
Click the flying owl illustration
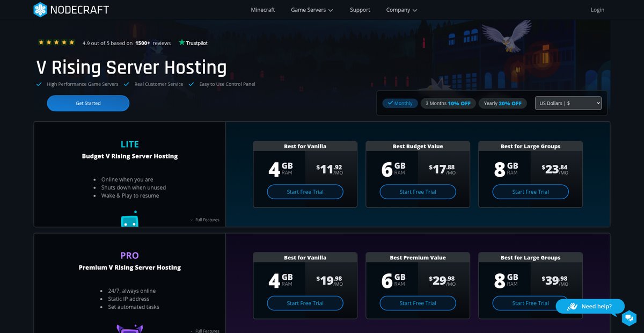tap(506, 35)
